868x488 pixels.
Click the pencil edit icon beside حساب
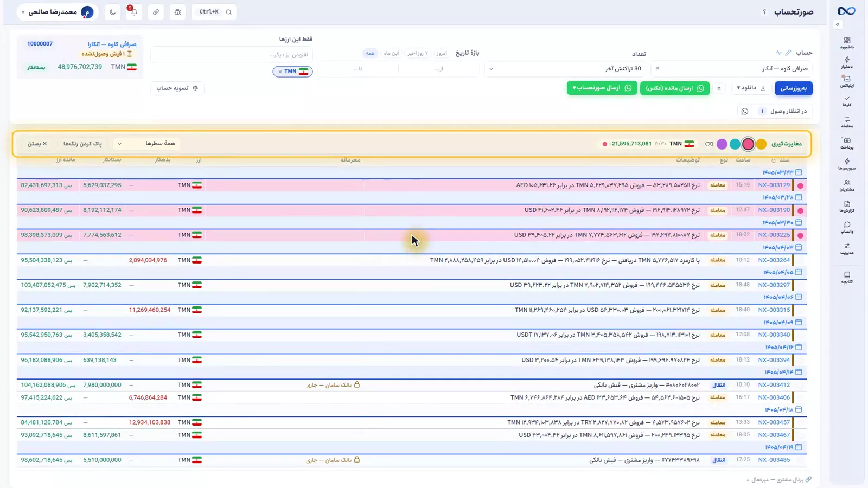(788, 53)
